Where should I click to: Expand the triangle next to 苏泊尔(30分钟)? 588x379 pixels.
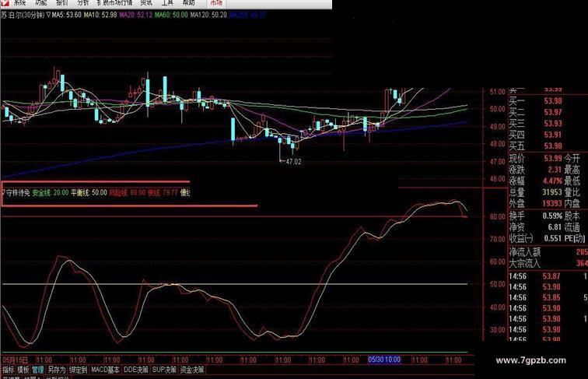(48, 15)
